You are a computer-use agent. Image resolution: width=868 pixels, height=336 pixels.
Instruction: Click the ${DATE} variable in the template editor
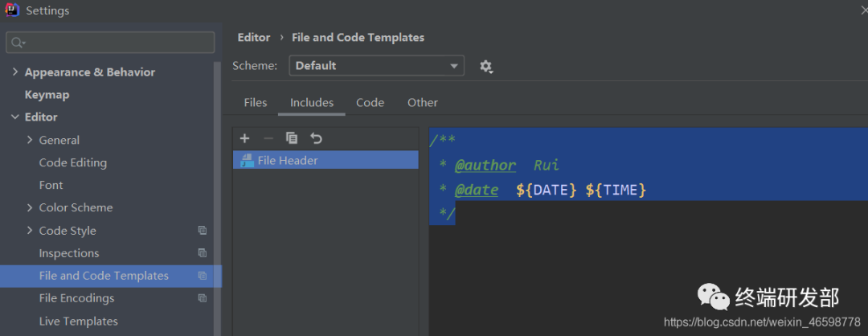pos(547,191)
